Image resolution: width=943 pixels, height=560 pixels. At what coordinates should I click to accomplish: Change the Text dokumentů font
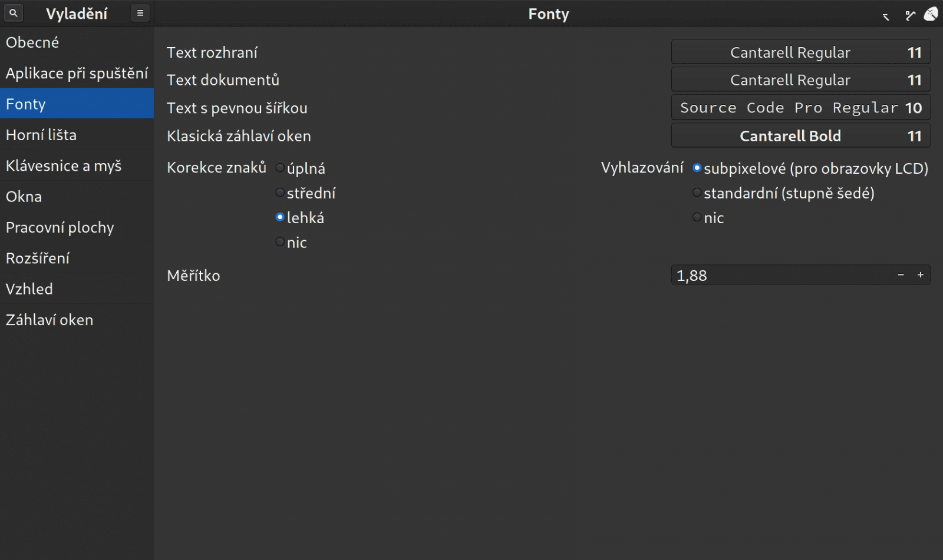(800, 80)
